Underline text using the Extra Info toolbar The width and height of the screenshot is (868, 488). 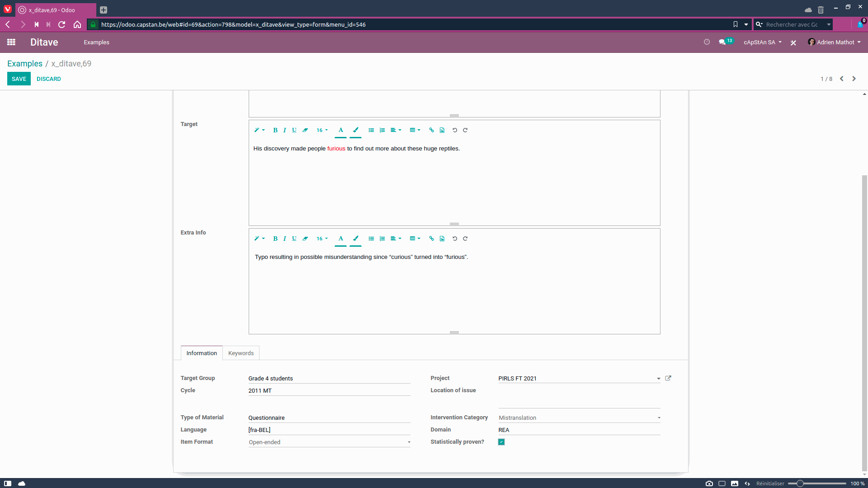click(294, 239)
